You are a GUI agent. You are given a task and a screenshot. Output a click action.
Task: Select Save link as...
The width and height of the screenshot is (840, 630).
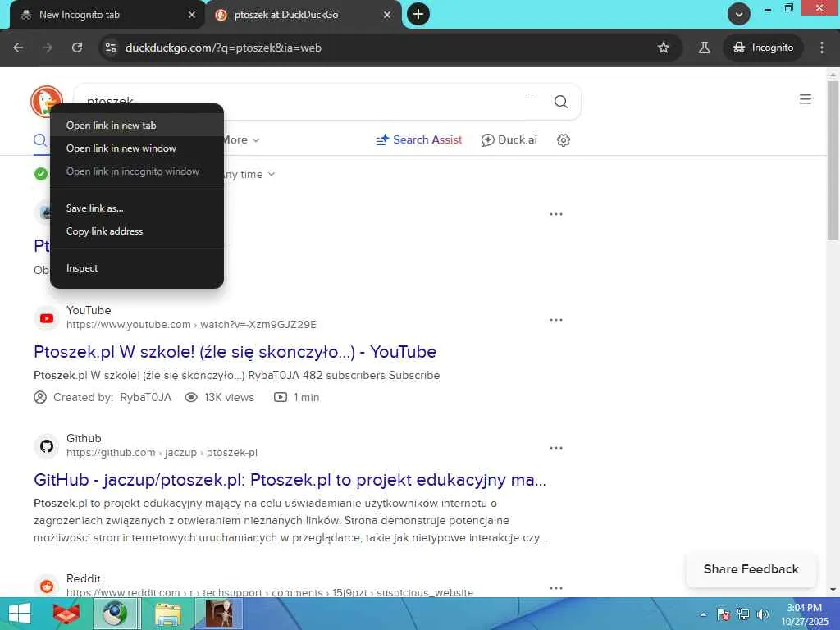137,208
